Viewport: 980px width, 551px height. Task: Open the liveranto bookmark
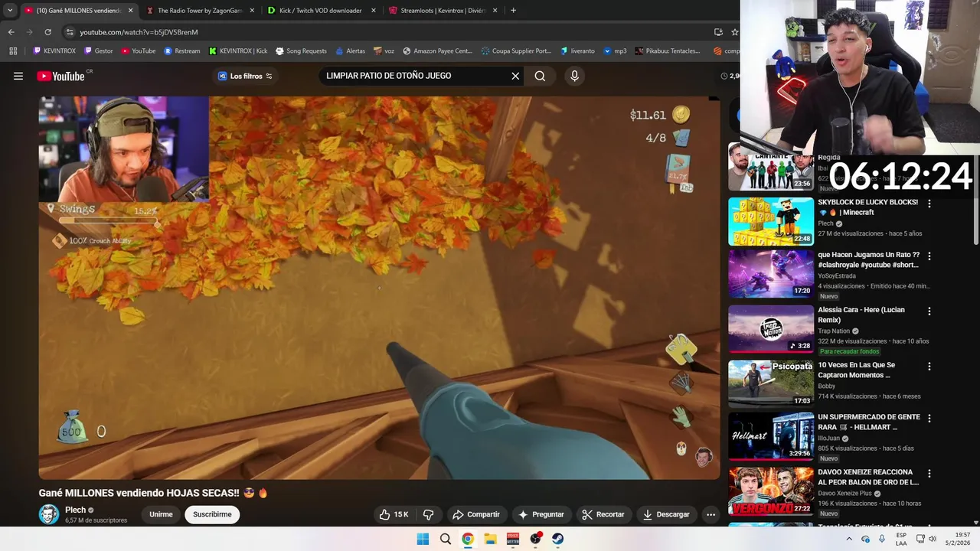coord(577,51)
